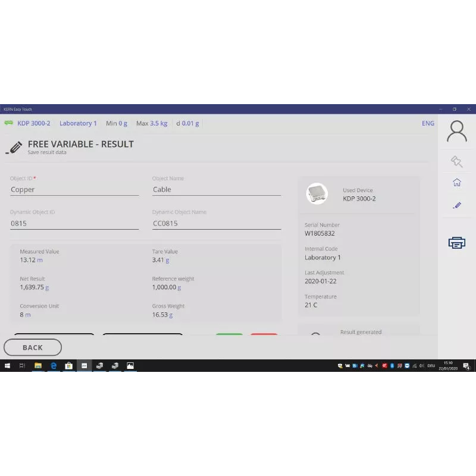Open File Explorer from the taskbar
This screenshot has width=476, height=476.
pyautogui.click(x=37, y=366)
